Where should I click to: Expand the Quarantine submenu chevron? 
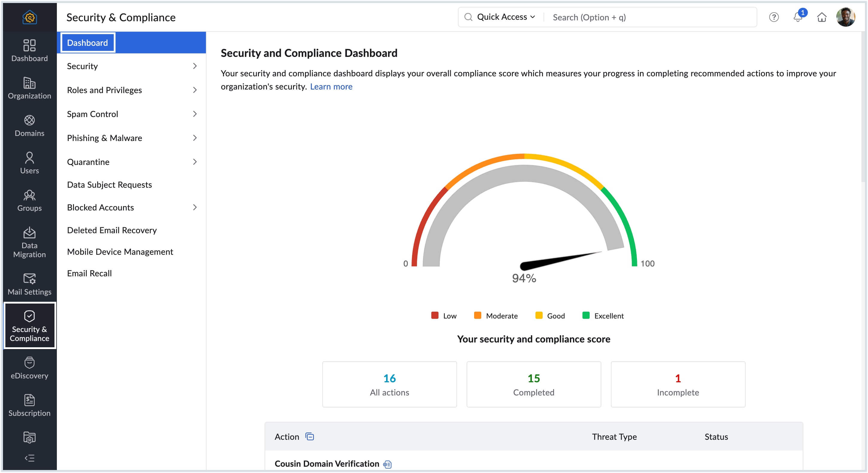click(x=195, y=162)
